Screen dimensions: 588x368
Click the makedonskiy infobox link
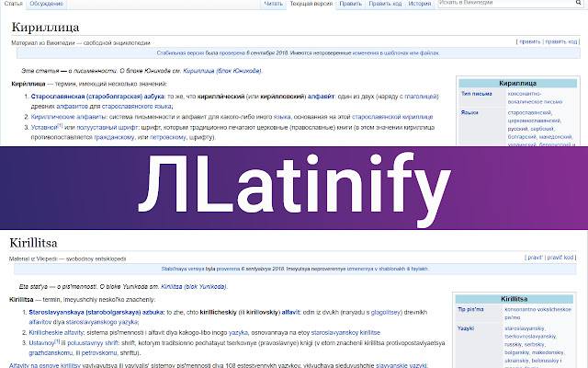[x=548, y=352]
